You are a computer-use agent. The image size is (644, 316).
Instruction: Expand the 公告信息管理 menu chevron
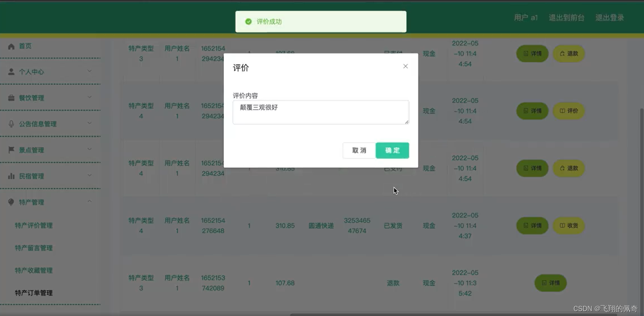coord(89,123)
